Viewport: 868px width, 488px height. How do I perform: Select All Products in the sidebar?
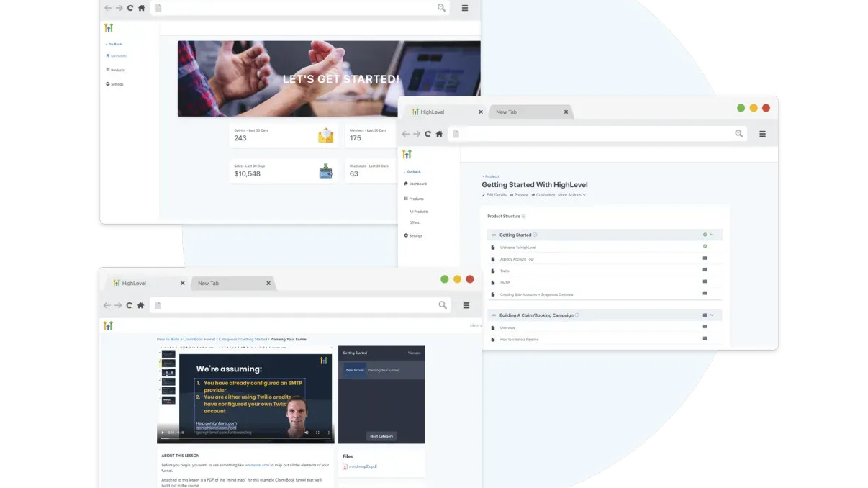point(418,212)
